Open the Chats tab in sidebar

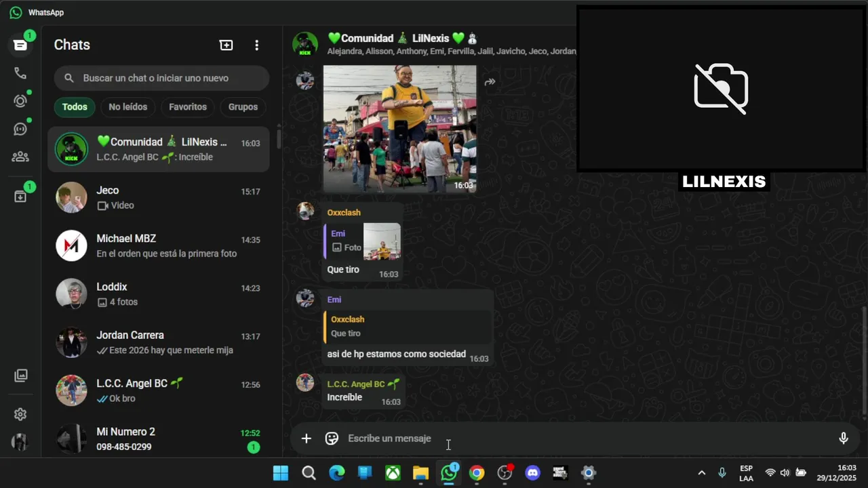tap(20, 45)
